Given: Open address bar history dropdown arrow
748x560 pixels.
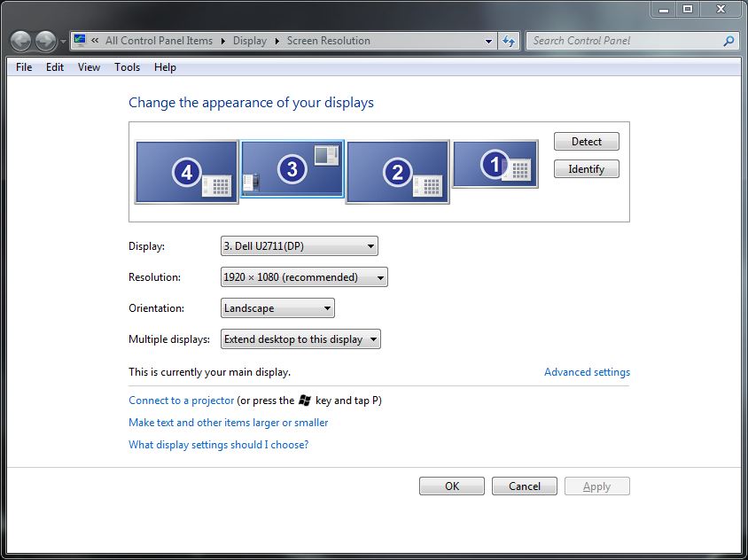Looking at the screenshot, I should (488, 41).
